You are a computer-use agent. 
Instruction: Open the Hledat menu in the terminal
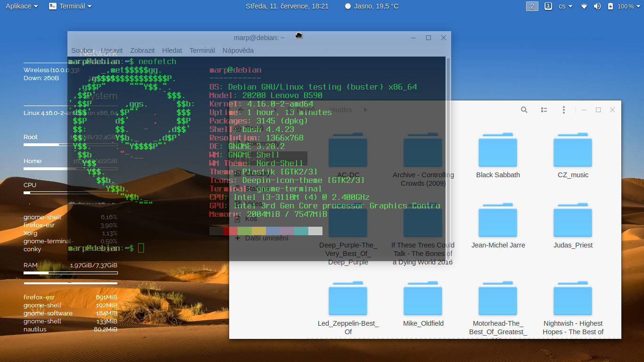click(x=172, y=50)
